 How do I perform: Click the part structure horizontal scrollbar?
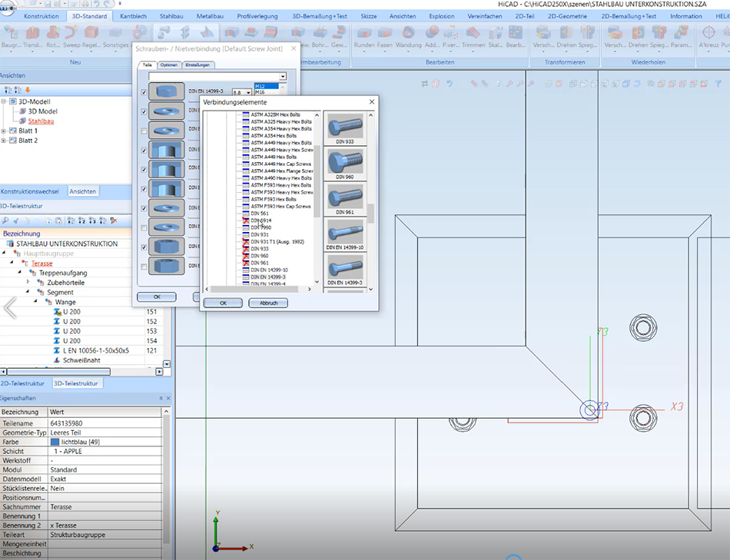[x=58, y=372]
